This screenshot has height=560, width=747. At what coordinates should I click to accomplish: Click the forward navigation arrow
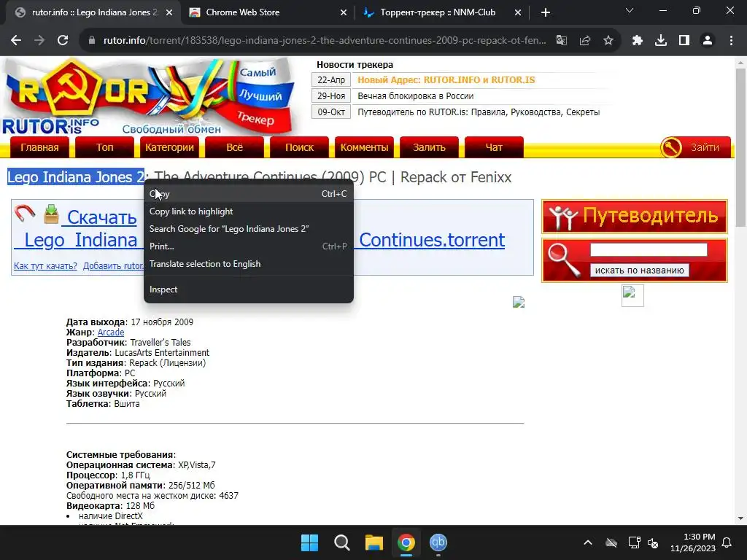[x=39, y=41]
